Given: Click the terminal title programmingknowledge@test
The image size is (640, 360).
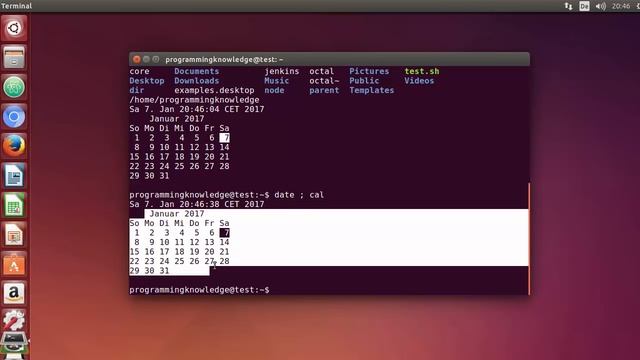Looking at the screenshot, I should [x=224, y=60].
